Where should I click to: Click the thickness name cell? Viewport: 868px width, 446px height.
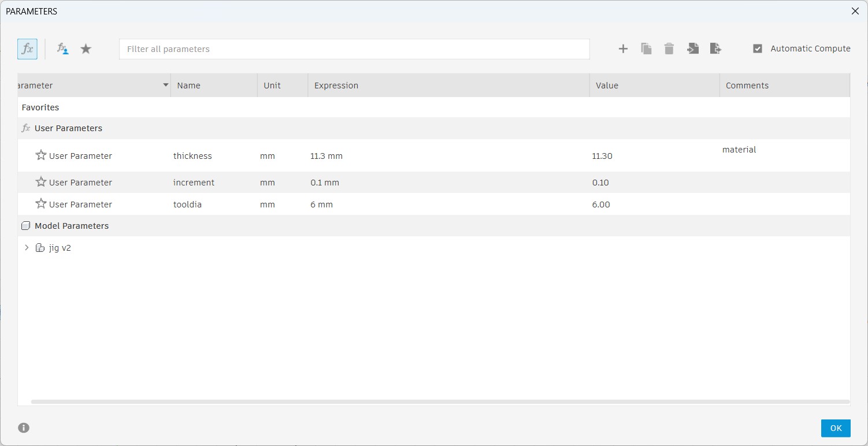[x=192, y=156]
